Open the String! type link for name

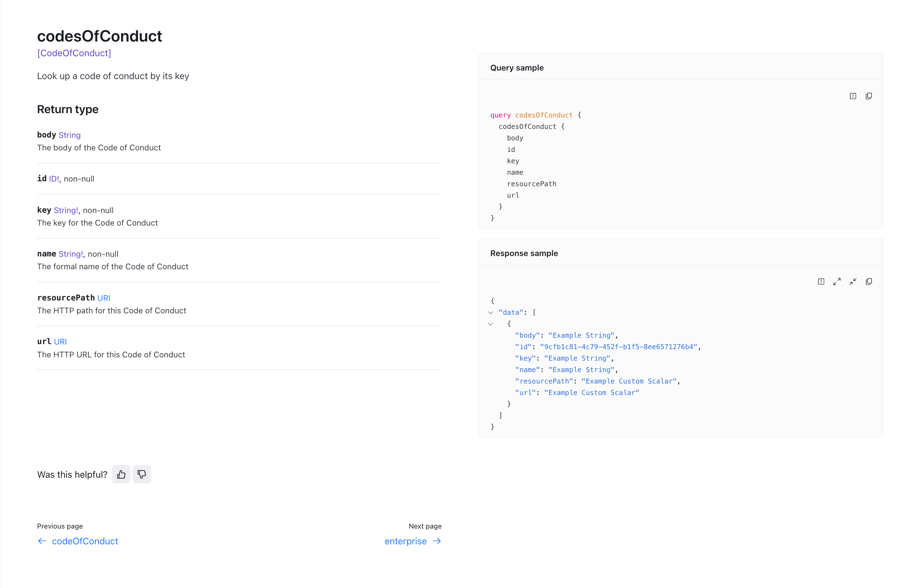click(71, 254)
